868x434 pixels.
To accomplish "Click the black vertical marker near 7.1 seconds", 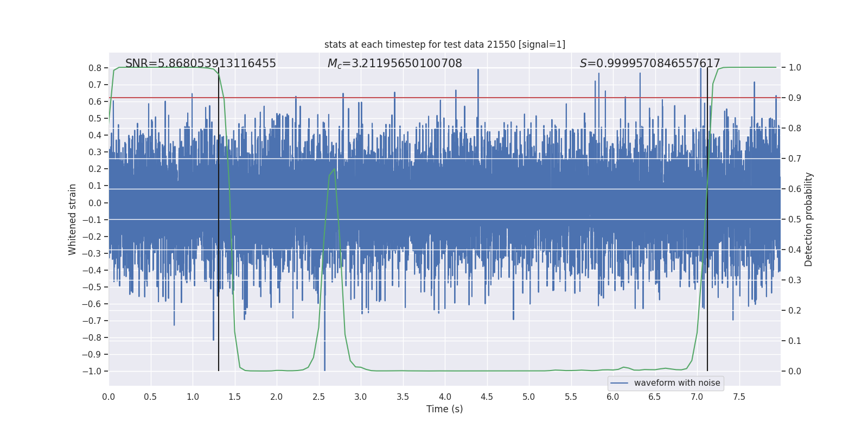I will [707, 219].
